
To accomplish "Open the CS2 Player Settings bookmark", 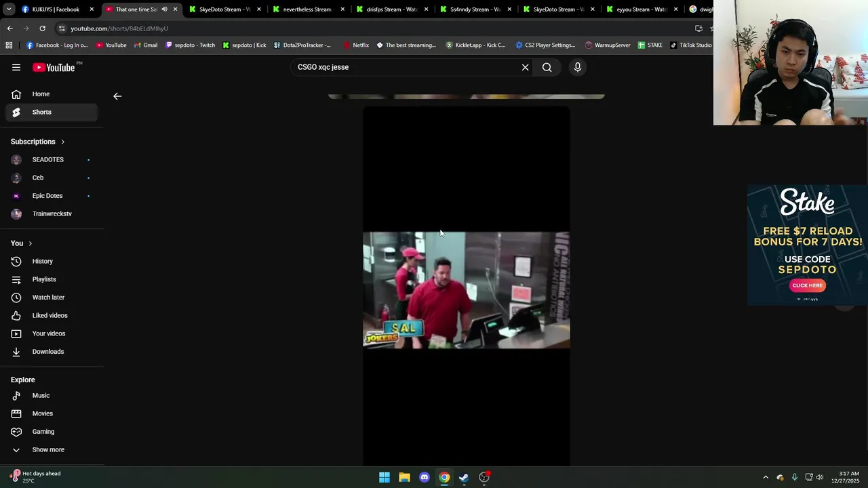I will (x=545, y=45).
